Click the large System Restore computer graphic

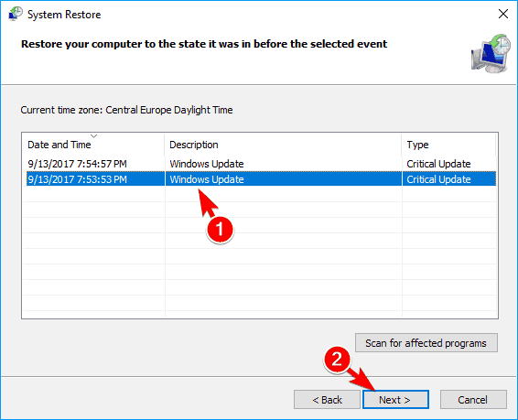click(x=491, y=53)
